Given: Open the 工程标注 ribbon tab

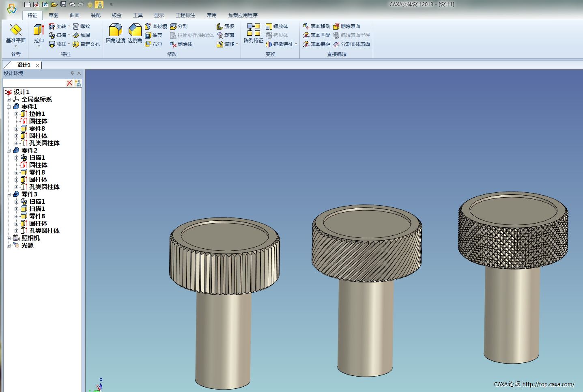Looking at the screenshot, I should tap(185, 15).
